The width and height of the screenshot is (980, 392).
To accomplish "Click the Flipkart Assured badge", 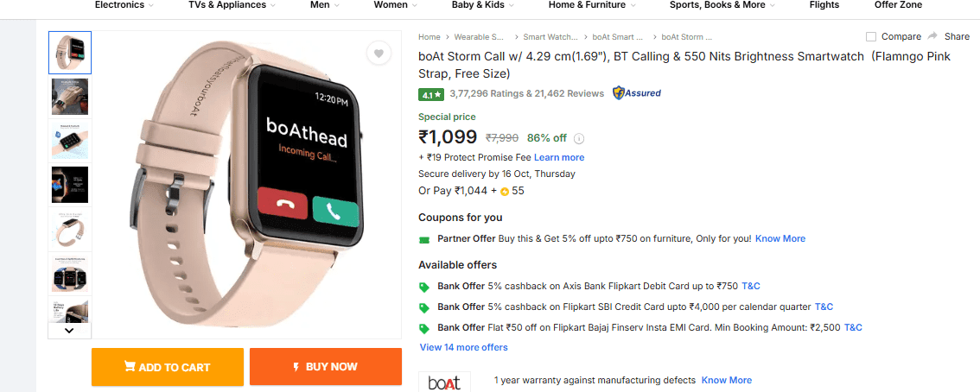I will 637,93.
